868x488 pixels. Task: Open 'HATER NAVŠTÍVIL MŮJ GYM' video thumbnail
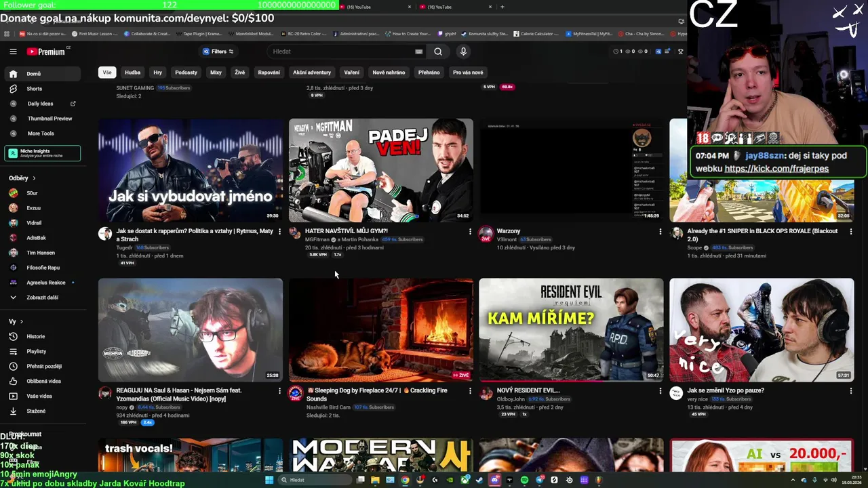(381, 170)
